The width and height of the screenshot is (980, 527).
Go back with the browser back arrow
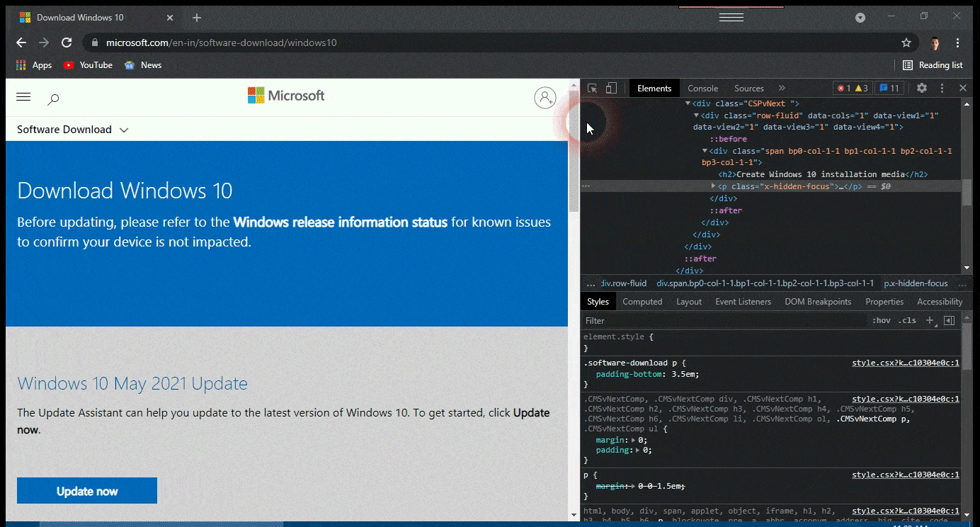(x=21, y=42)
